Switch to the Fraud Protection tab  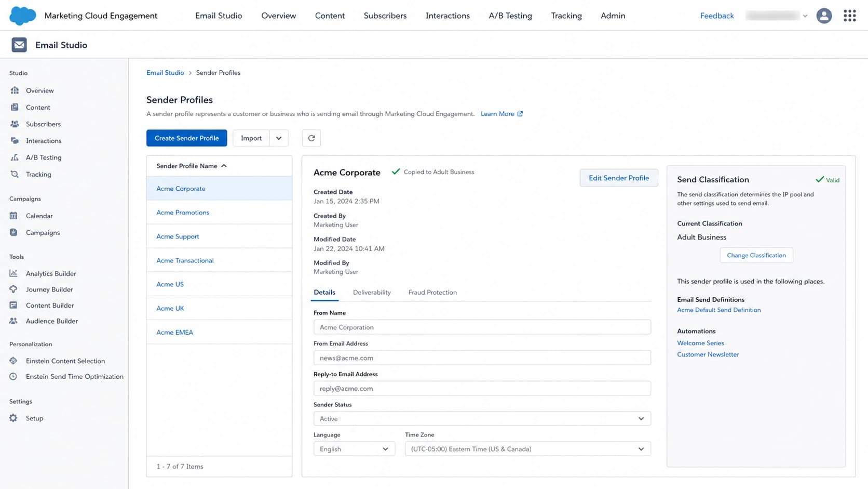pos(432,293)
